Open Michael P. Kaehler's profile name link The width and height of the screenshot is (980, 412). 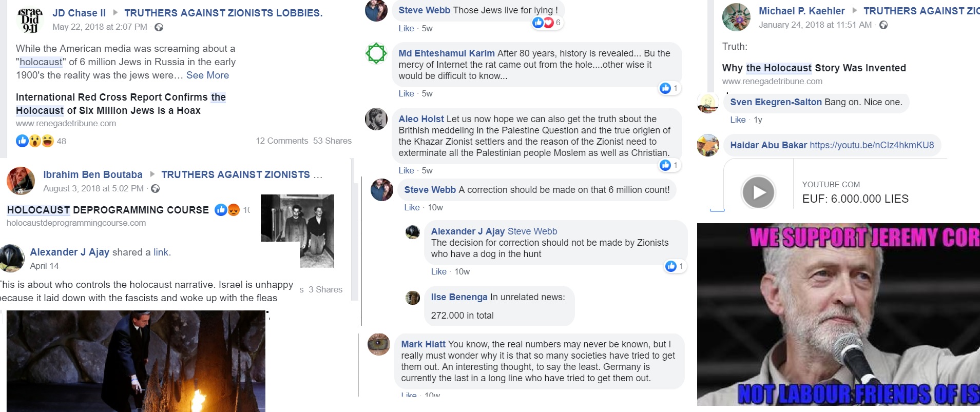click(801, 11)
